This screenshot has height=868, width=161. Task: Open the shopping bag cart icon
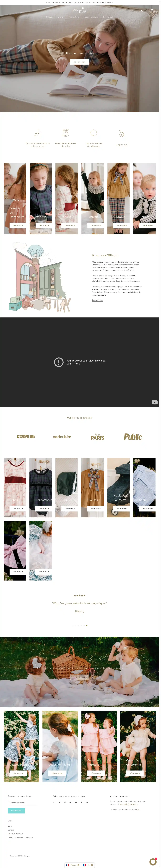[x=152, y=10]
